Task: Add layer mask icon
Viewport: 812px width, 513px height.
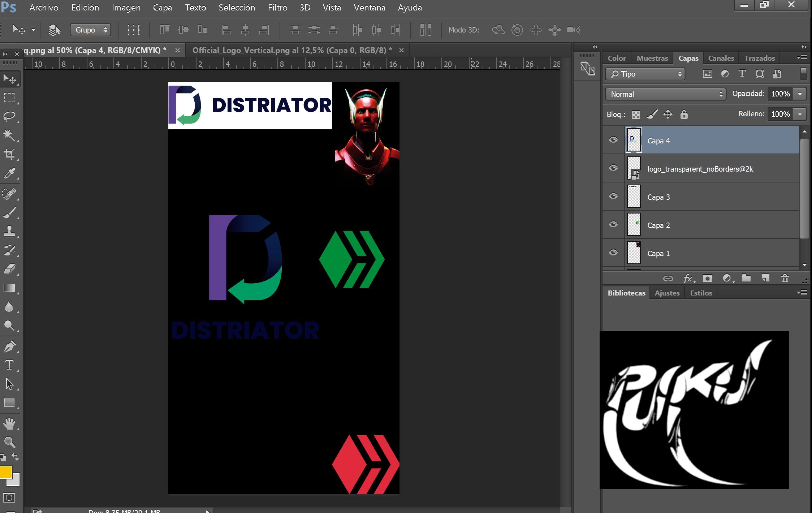Action: point(707,278)
